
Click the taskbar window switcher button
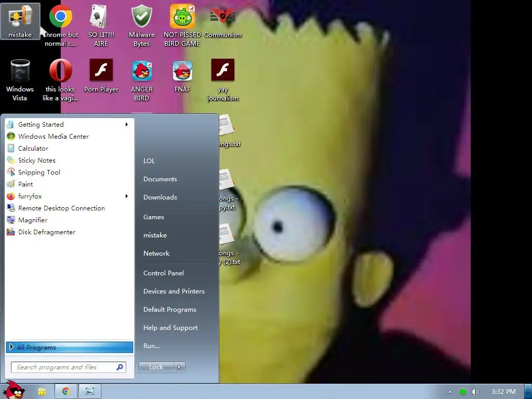(89, 392)
